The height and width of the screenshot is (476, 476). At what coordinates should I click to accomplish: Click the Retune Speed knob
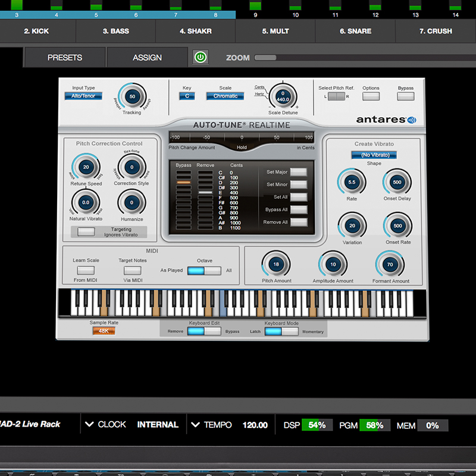pos(86,167)
